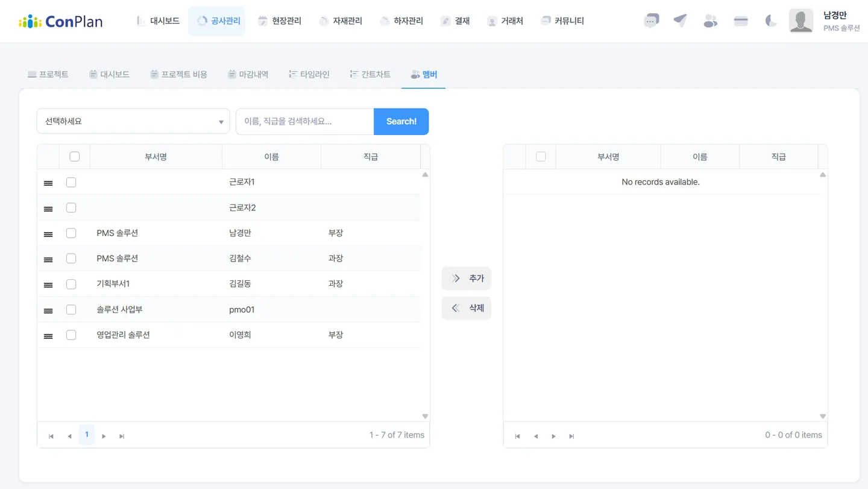Click the paper plane send icon
The height and width of the screenshot is (489, 868).
pos(681,21)
